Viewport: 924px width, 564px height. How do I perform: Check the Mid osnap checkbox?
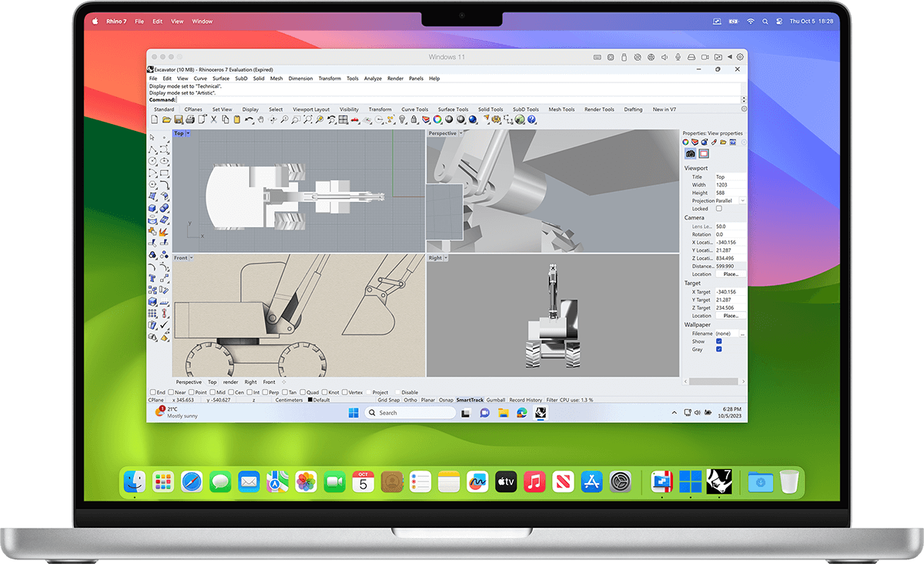[x=213, y=391]
